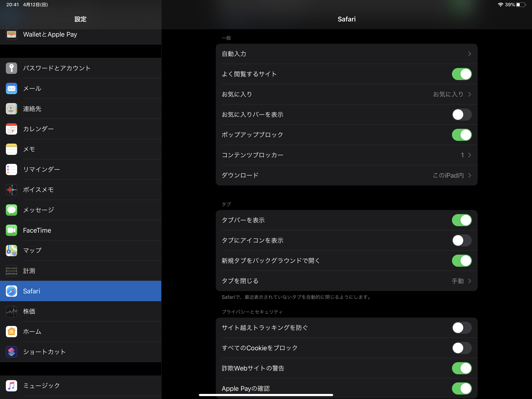Open このiPad内 download location value

(448, 175)
